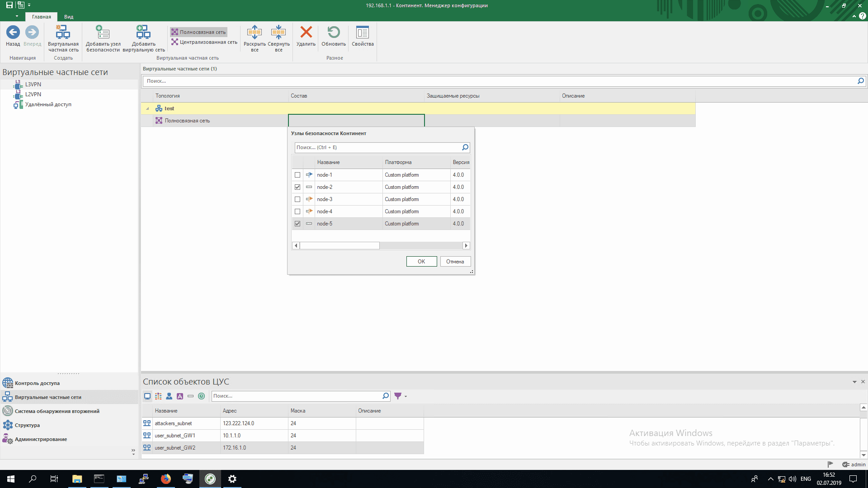Click the red Delete X icon
Screen dimensions: 868x488
tap(306, 33)
